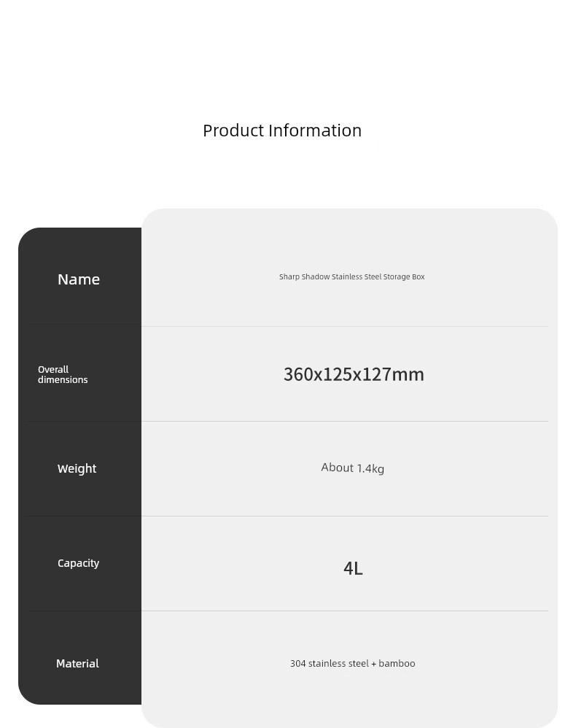This screenshot has height=728, width=576.
Task: Select the Overall dimensions label
Action: (63, 374)
